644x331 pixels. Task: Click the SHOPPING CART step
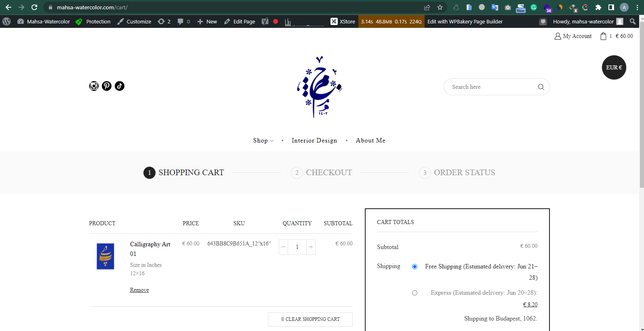(x=184, y=173)
